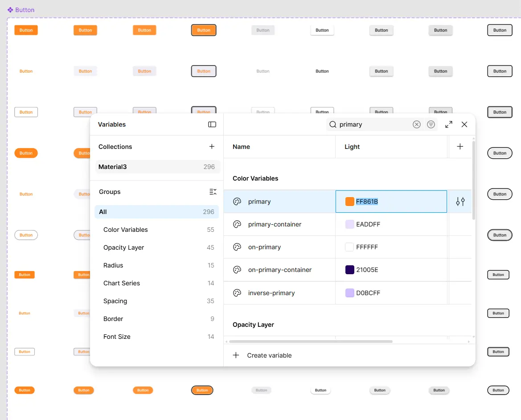Click the Groups heading label
This screenshot has height=420, width=521.
click(x=110, y=192)
